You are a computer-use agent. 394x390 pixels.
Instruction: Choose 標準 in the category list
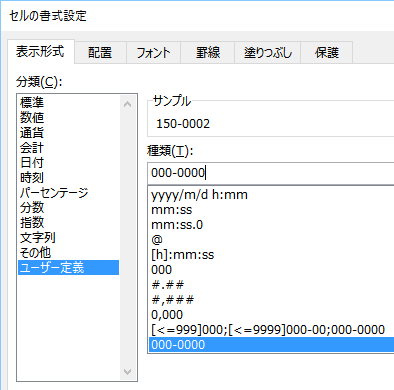click(x=68, y=102)
